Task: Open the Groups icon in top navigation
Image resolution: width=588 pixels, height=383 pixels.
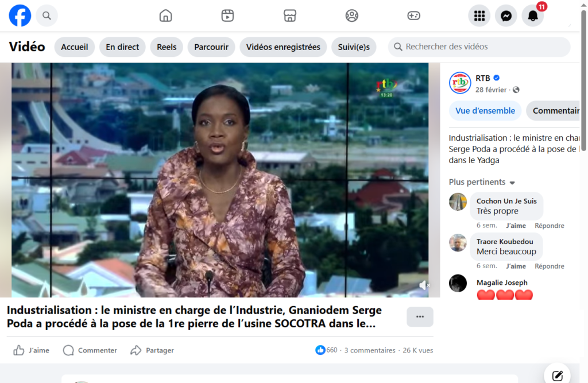Action: [x=352, y=16]
